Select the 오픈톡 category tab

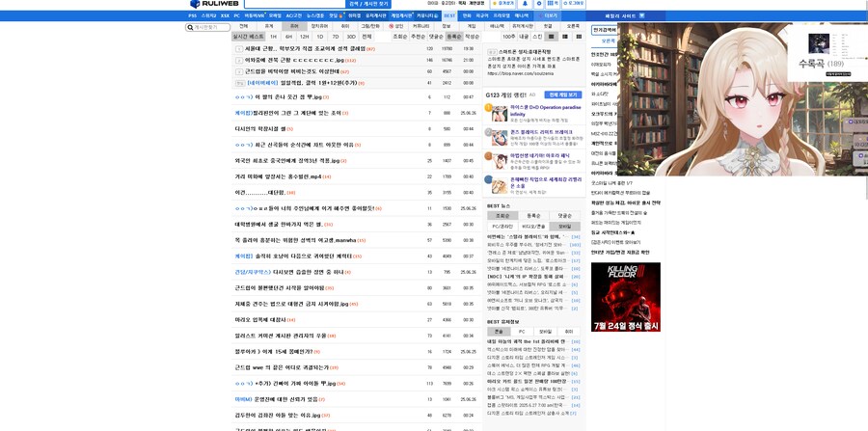[573, 26]
